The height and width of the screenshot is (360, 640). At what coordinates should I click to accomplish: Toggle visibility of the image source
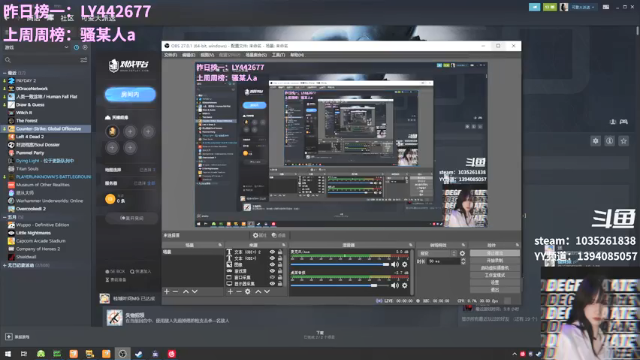pyautogui.click(x=272, y=264)
